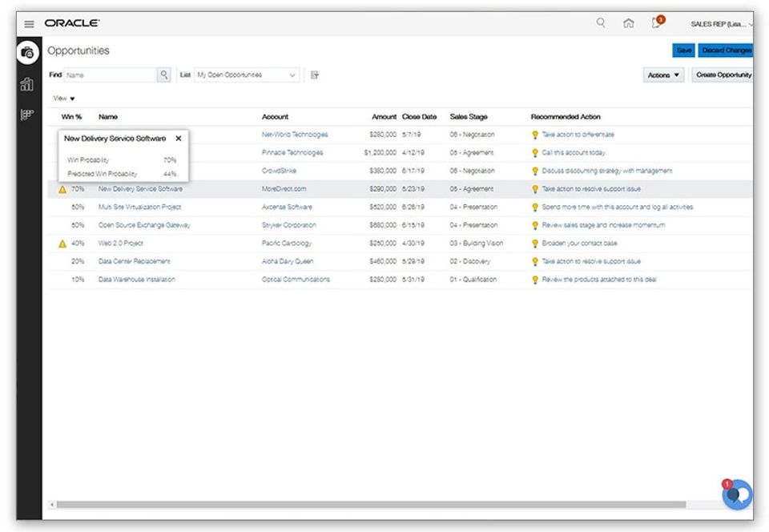Open the Web 2.0 Project opportunity

coord(121,244)
